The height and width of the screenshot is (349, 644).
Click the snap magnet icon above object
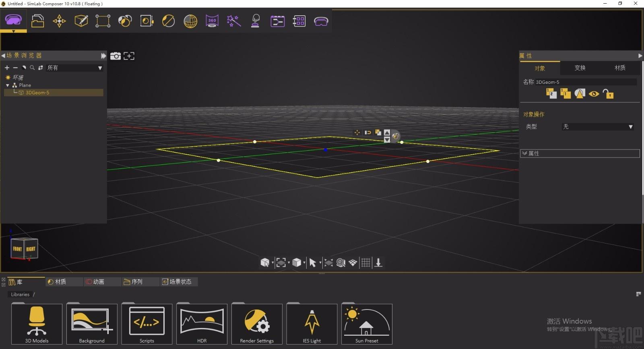point(367,132)
